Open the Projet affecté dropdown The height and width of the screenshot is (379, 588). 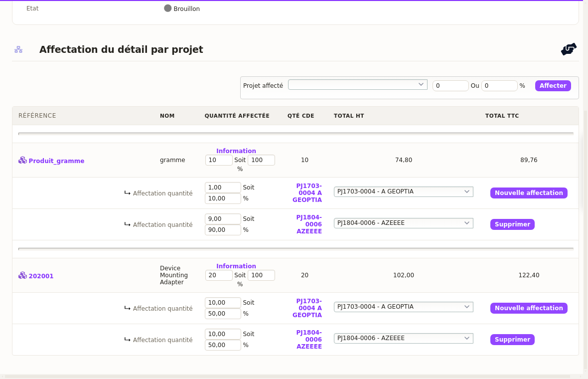pyautogui.click(x=358, y=84)
